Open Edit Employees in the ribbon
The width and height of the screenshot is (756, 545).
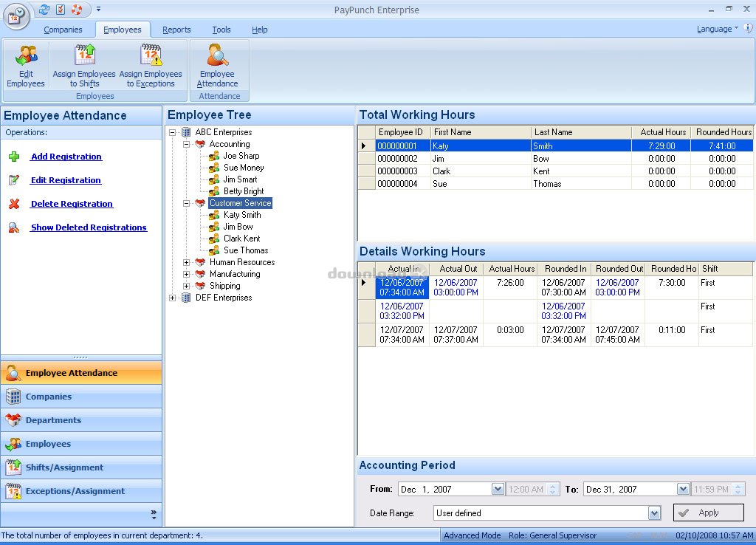click(25, 65)
